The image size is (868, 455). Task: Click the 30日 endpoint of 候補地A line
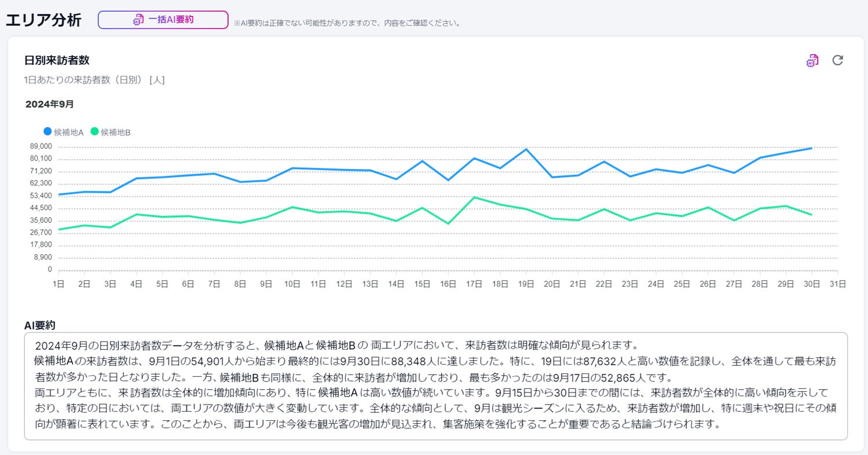[x=811, y=148]
